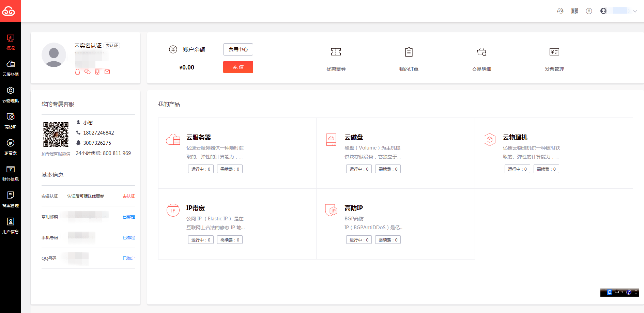Open the IME toolbar dropdown arrow

(x=636, y=294)
